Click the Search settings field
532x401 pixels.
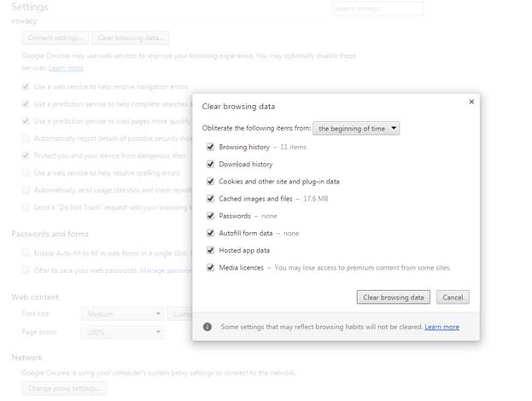click(x=377, y=9)
